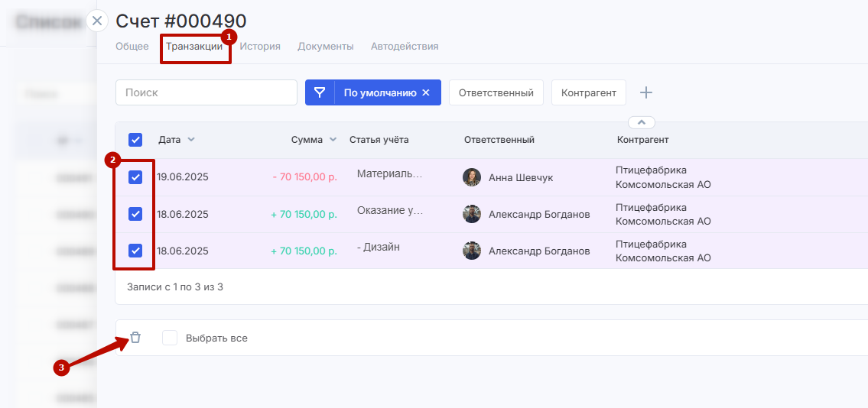Collapse the filter panel with chevron up
868x408 pixels.
pyautogui.click(x=642, y=122)
